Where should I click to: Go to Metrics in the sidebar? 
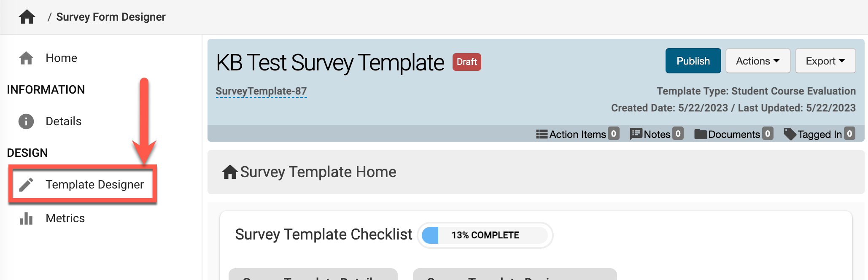coord(65,218)
